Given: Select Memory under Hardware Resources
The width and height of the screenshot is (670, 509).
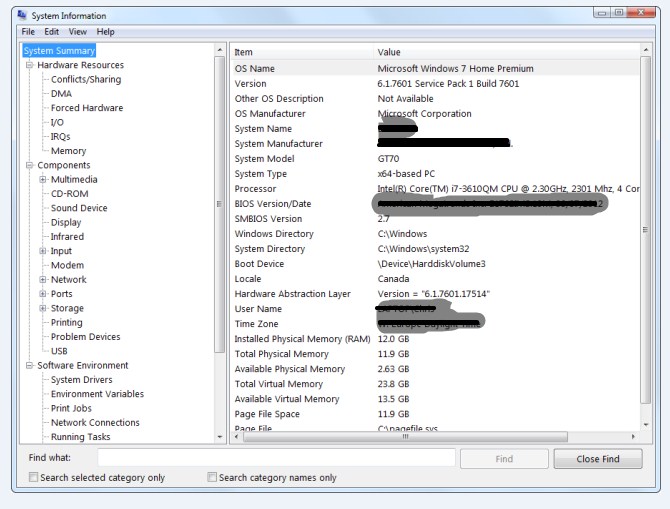Looking at the screenshot, I should [x=68, y=151].
